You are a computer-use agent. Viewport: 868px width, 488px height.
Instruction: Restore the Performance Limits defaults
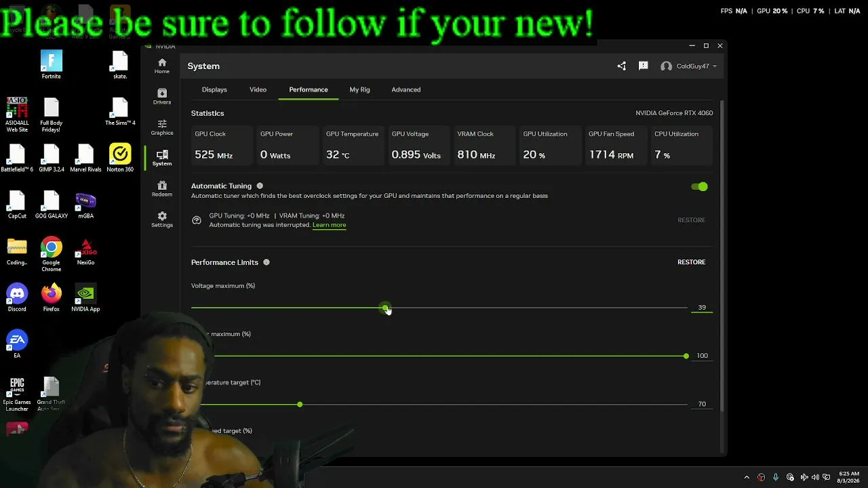692,262
